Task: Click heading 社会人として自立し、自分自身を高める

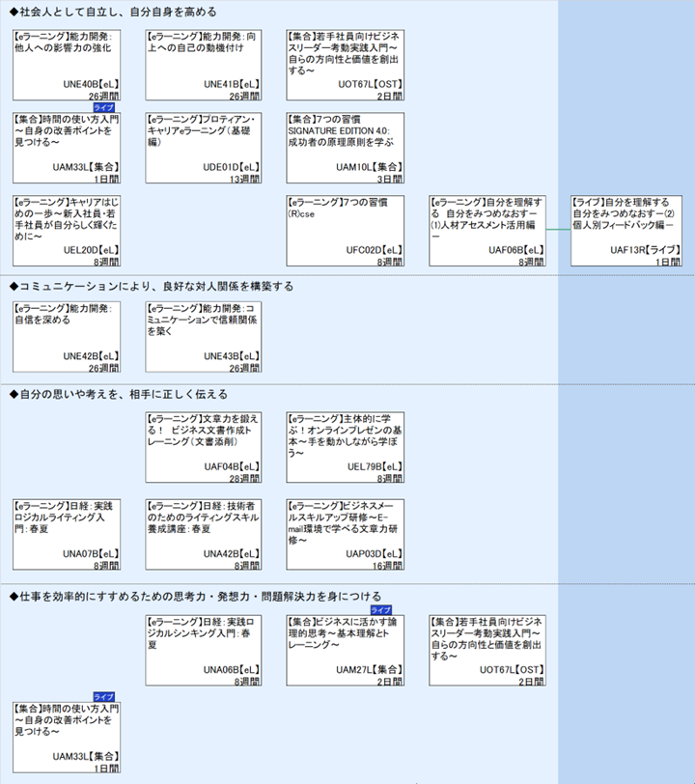Action: (114, 12)
